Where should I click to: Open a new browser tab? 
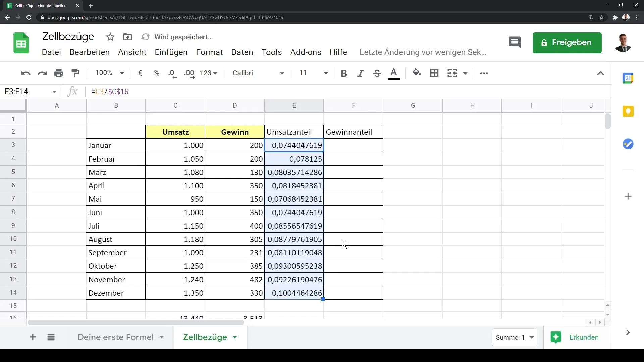(91, 6)
